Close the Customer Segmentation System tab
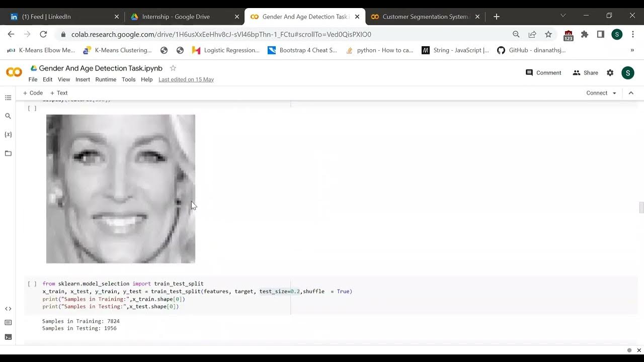644x362 pixels. click(x=477, y=17)
